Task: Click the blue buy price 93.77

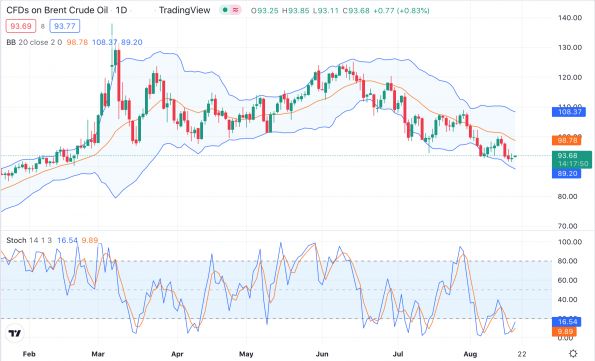Action: pos(65,26)
